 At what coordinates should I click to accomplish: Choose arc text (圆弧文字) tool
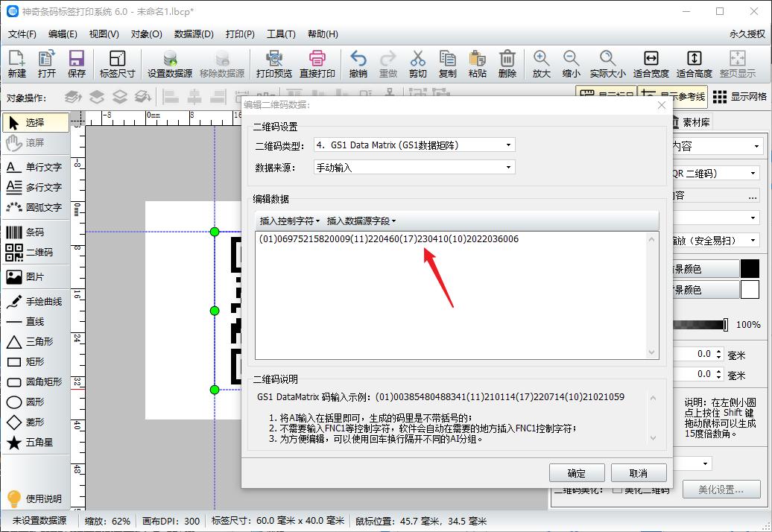pos(36,208)
